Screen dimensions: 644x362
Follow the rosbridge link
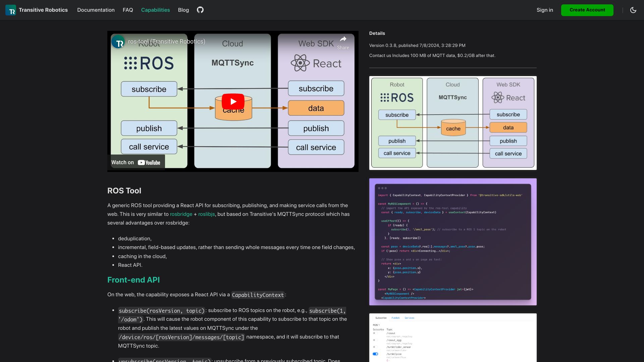pos(181,214)
